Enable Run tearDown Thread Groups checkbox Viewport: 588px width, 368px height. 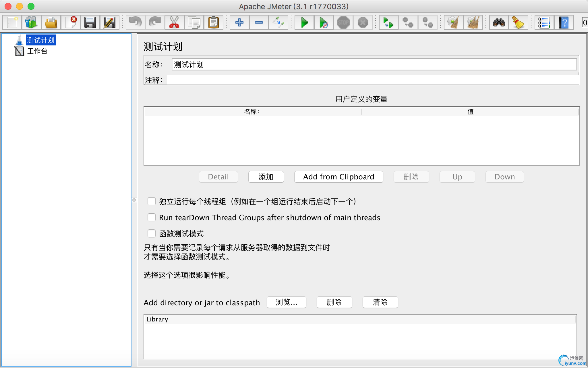coord(152,217)
